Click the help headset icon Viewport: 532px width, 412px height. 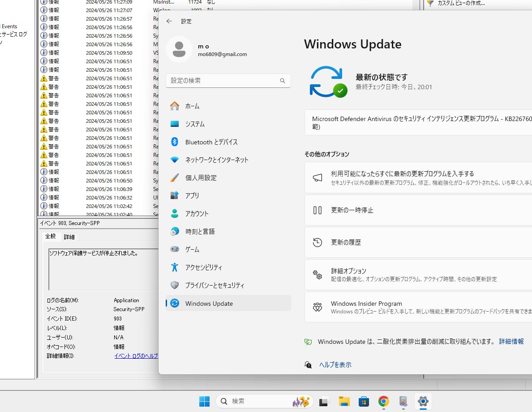(308, 364)
